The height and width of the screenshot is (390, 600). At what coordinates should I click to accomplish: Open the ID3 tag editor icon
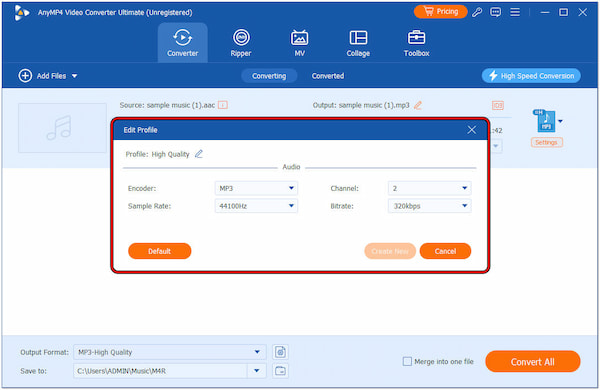pos(497,105)
